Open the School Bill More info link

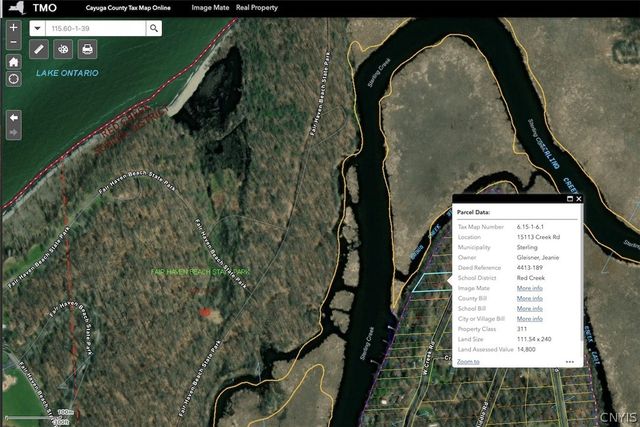(x=529, y=308)
